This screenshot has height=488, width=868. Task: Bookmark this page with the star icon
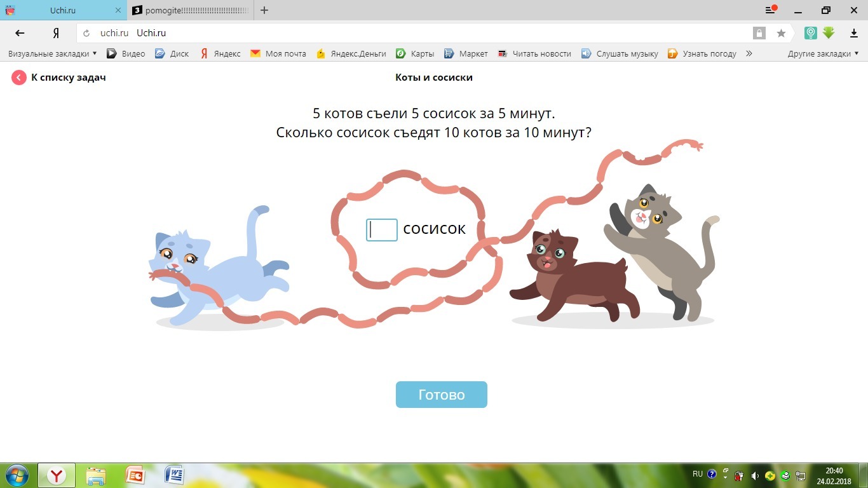pos(781,33)
